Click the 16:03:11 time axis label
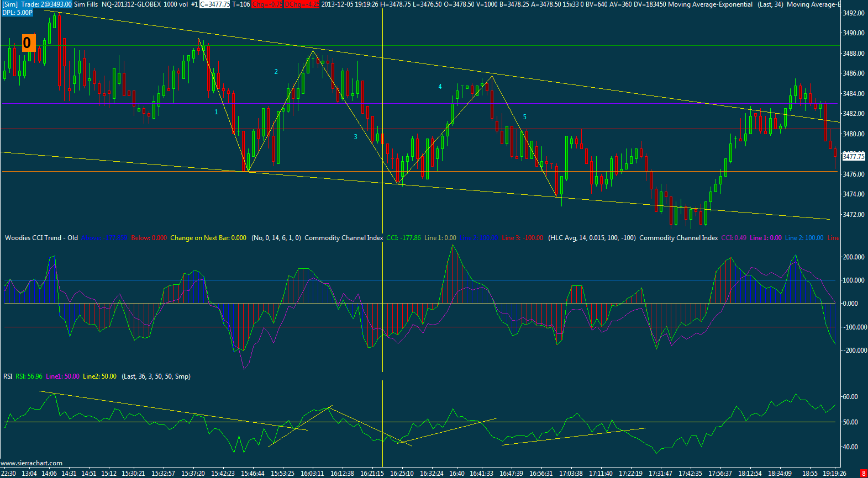The width and height of the screenshot is (868, 478). (312, 473)
